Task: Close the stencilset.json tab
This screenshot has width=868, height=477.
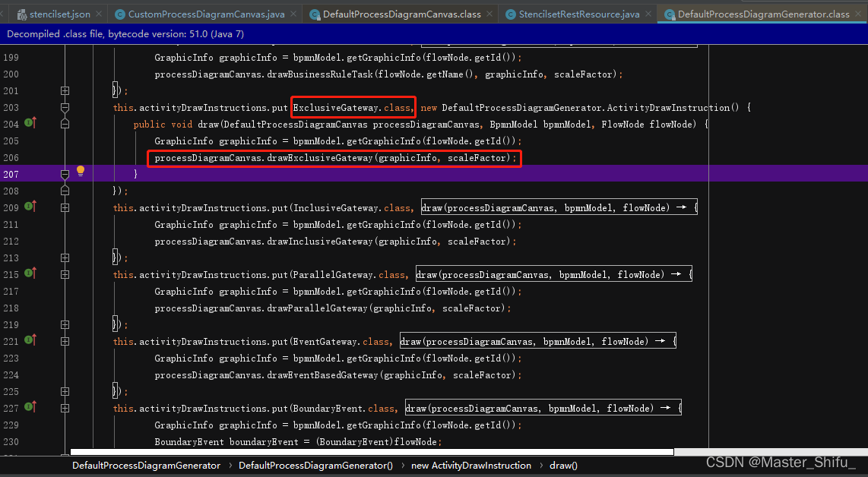Action: click(99, 14)
